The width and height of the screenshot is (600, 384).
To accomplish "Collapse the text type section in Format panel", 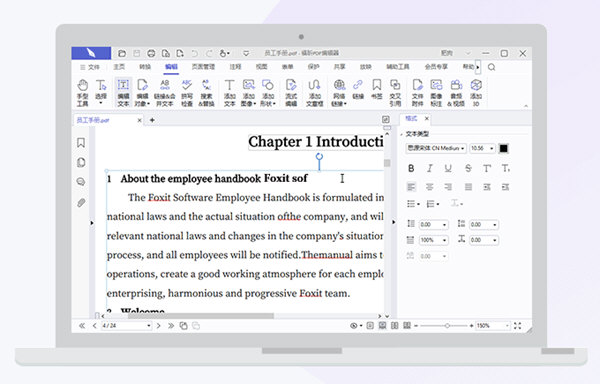I will (x=401, y=134).
